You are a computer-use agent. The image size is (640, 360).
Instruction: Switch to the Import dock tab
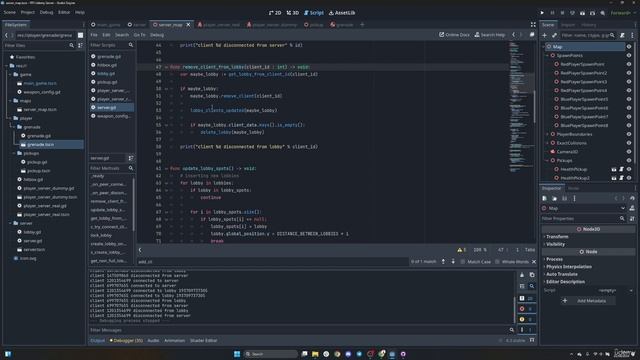568,25
